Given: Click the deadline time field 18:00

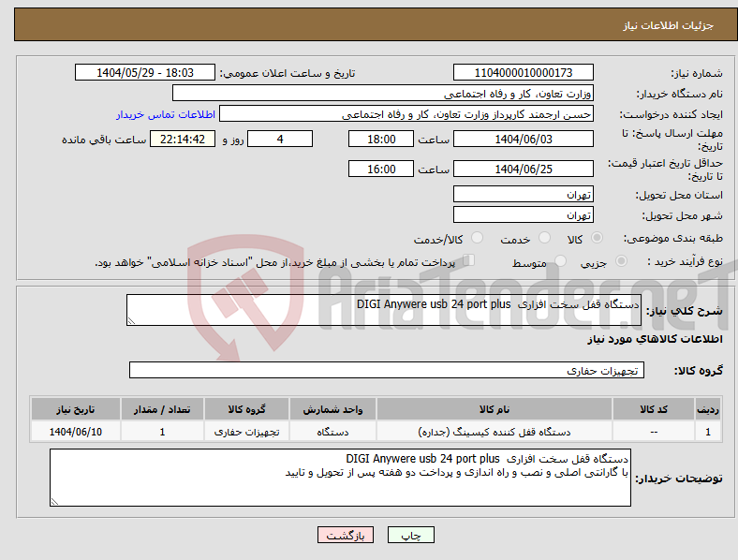Looking at the screenshot, I should [x=381, y=139].
